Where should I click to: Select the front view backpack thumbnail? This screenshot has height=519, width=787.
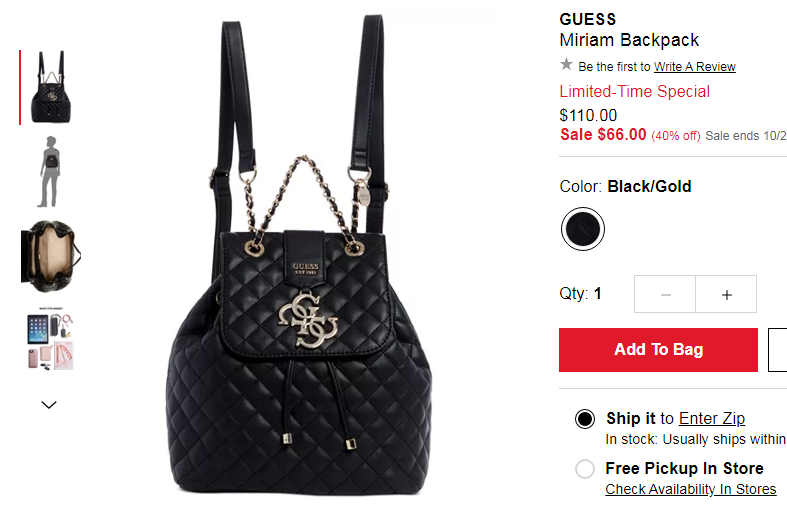point(51,87)
